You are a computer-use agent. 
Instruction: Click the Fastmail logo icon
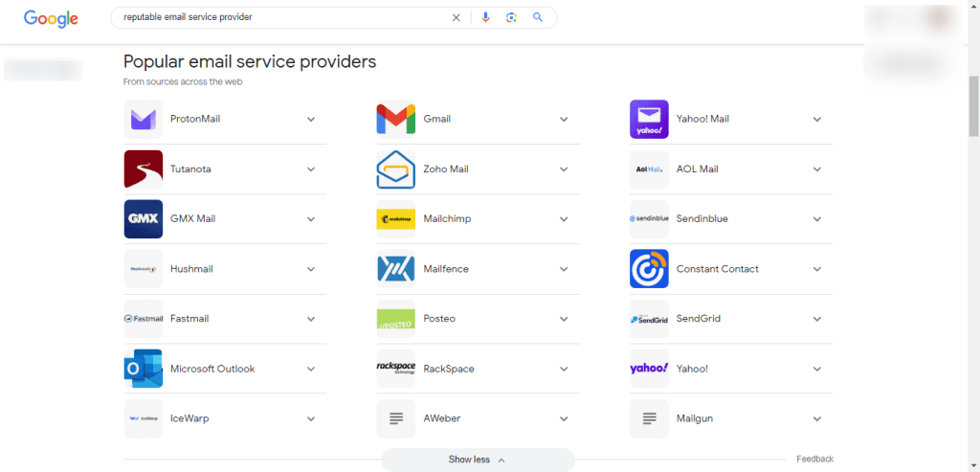[x=144, y=319]
